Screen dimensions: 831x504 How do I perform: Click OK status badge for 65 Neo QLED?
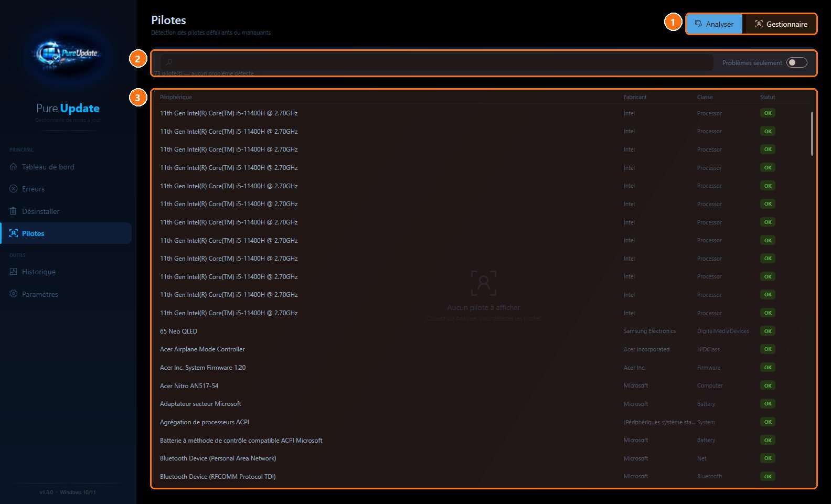(768, 331)
